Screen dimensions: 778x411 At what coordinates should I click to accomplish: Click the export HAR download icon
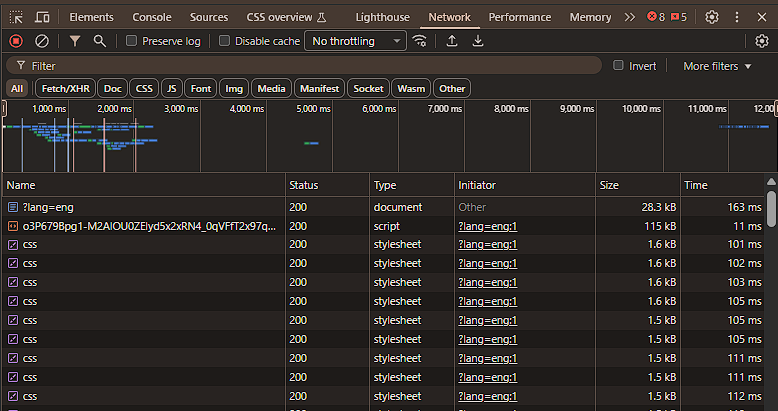478,41
